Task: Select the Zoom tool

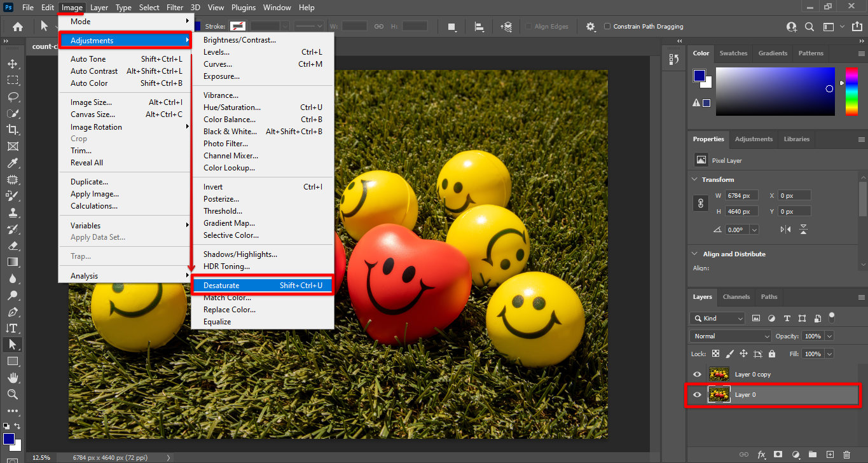Action: [x=12, y=394]
